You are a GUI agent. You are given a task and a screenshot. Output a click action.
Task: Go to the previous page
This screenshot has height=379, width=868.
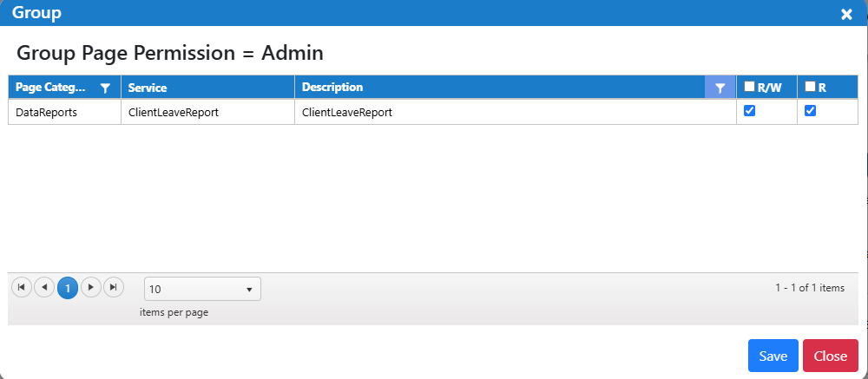[x=44, y=287]
